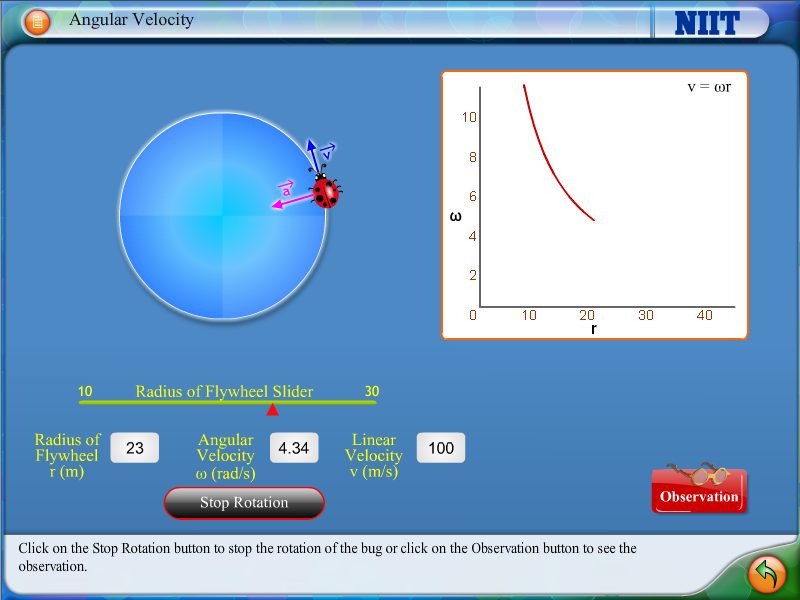Image resolution: width=800 pixels, height=600 pixels.
Task: Select the Angular Velocity value box
Action: 293,449
